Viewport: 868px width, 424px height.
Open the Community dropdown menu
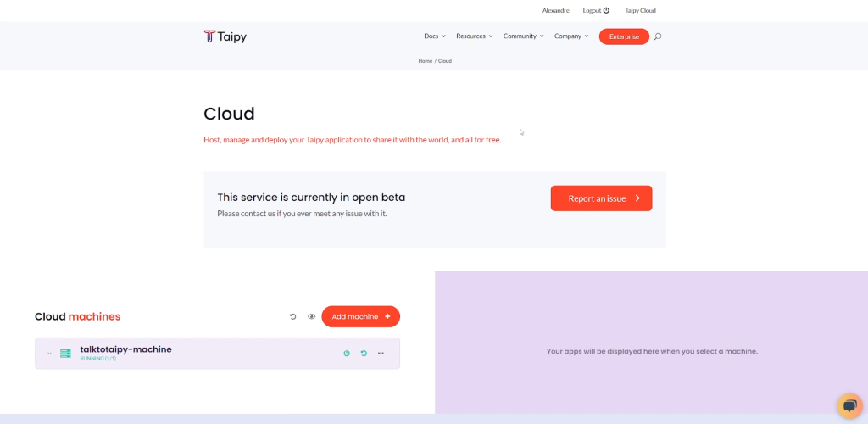[x=523, y=36]
